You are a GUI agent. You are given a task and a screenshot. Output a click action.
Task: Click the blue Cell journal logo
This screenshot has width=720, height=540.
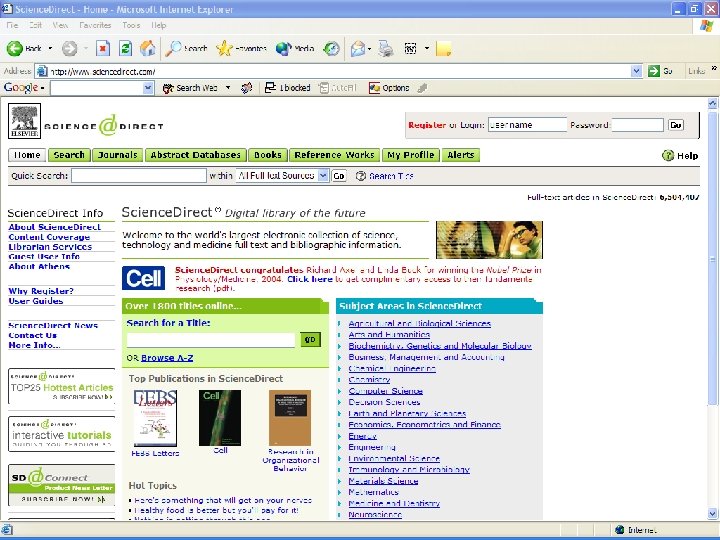(x=144, y=278)
